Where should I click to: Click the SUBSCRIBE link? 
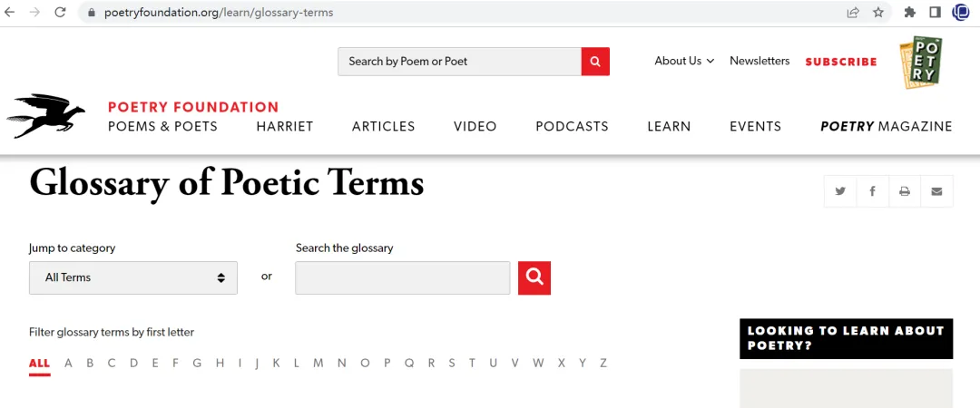840,62
